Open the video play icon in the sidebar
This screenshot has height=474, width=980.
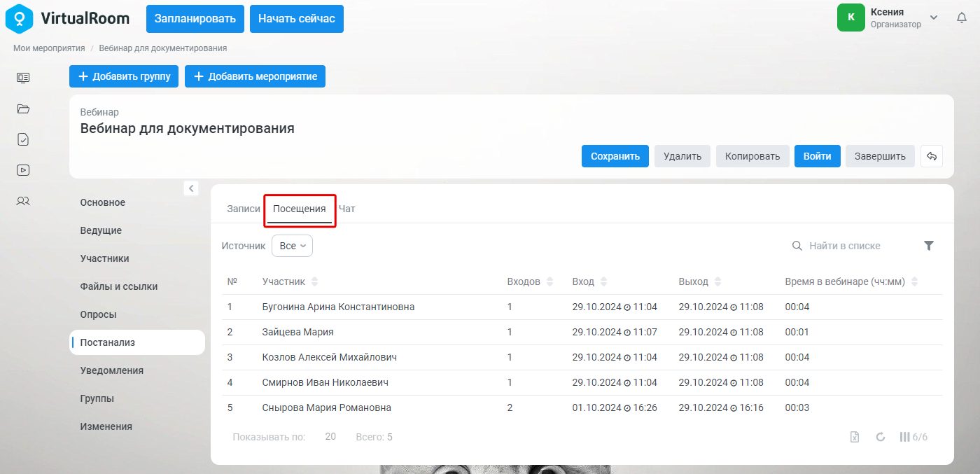(23, 170)
